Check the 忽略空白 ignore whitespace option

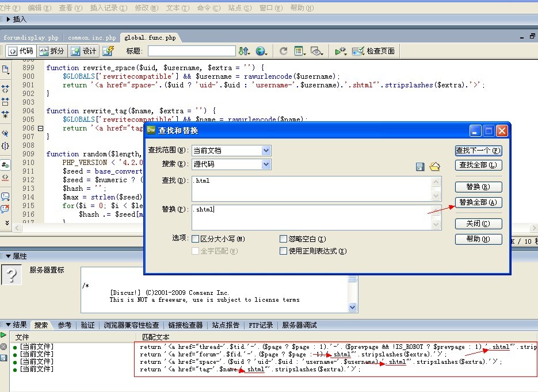click(284, 239)
